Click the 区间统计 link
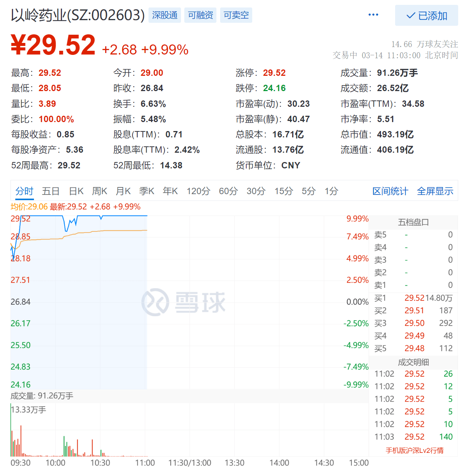This screenshot has height=476, width=466. click(x=390, y=191)
